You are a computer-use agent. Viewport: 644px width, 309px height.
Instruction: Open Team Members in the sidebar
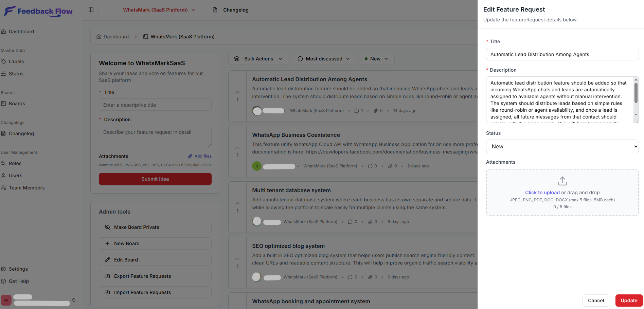click(26, 188)
